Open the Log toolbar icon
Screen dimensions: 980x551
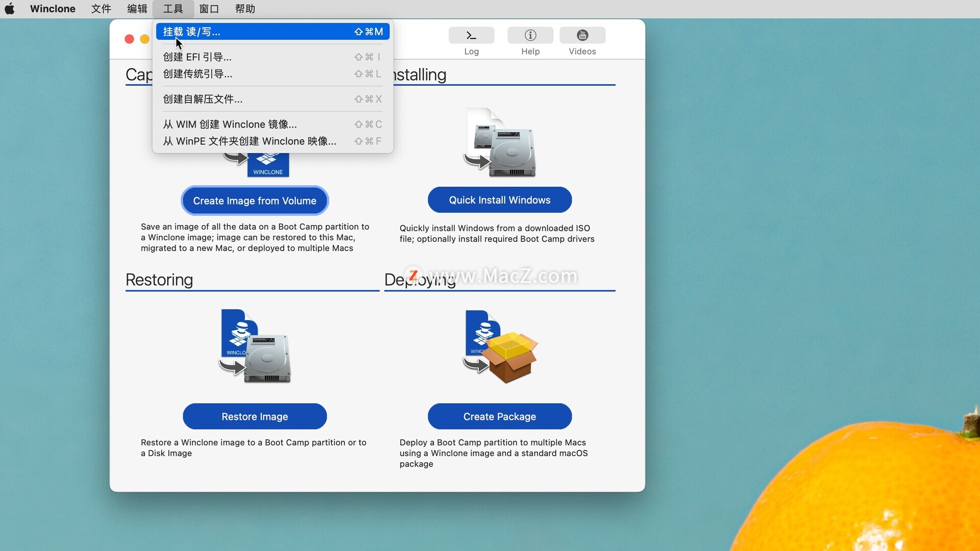[x=471, y=35]
